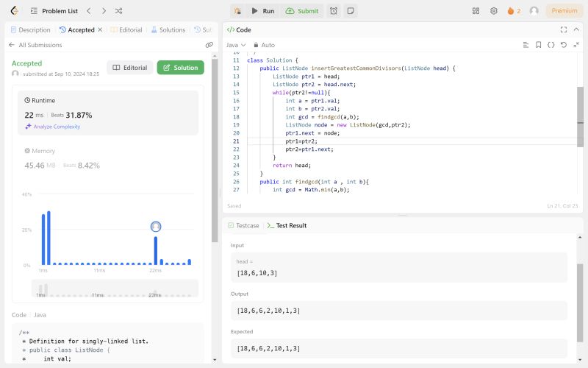Screen dimensions: 588x368
Task: Click the shuffle random problem icon
Action: [x=120, y=11]
